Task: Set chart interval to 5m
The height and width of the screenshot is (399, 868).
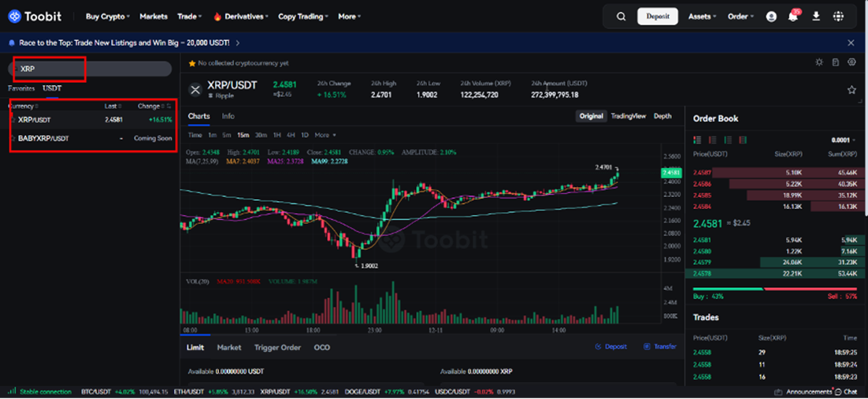Action: coord(227,135)
